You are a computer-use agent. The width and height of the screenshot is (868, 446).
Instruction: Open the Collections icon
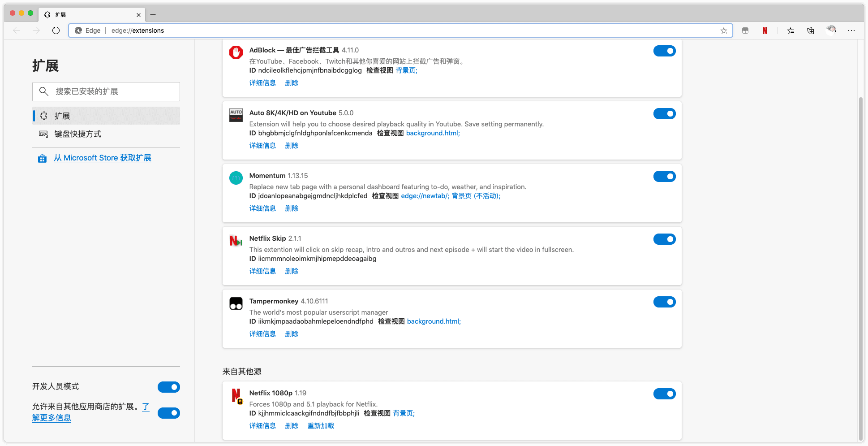click(811, 30)
